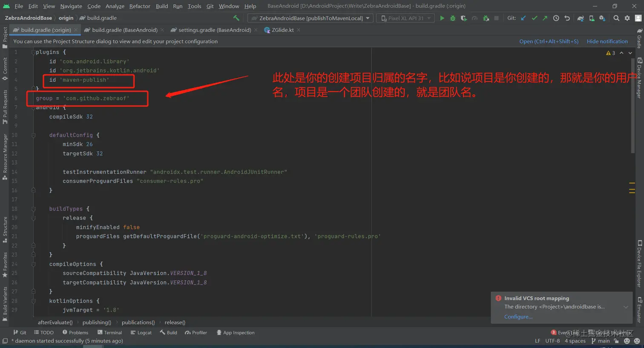
Task: Open the Logcat tool window
Action: [x=141, y=333]
